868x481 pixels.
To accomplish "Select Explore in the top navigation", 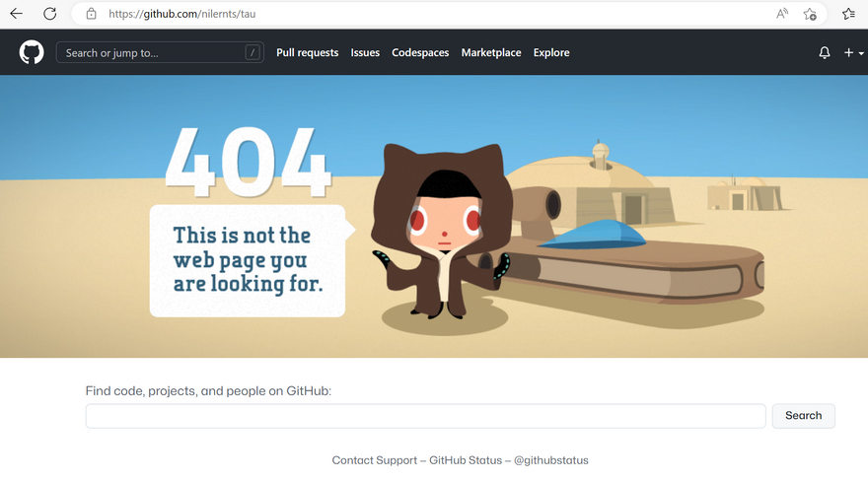I will [551, 53].
